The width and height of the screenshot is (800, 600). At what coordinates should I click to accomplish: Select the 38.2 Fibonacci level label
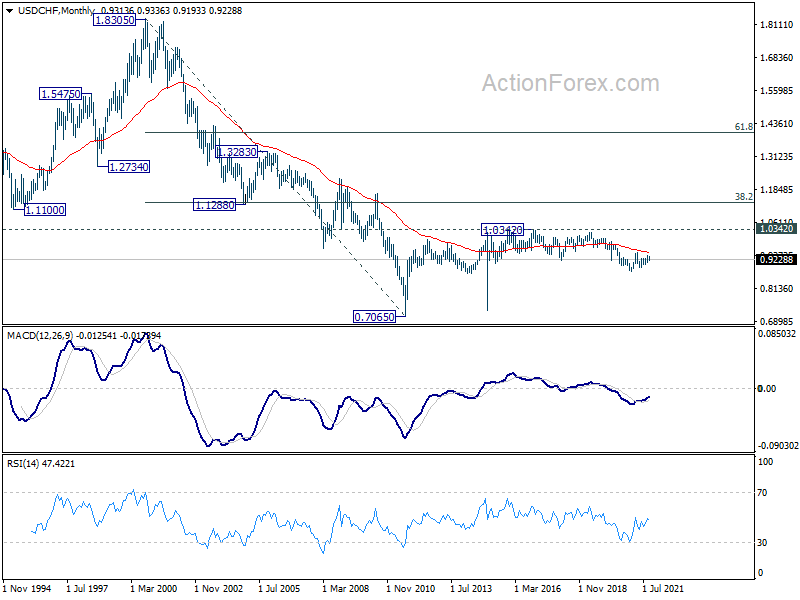(x=743, y=197)
